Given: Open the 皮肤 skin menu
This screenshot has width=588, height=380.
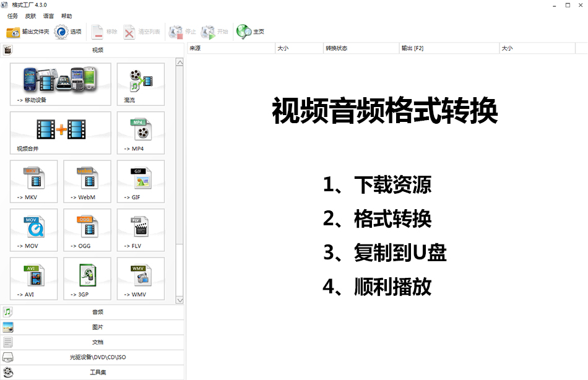Looking at the screenshot, I should (30, 16).
